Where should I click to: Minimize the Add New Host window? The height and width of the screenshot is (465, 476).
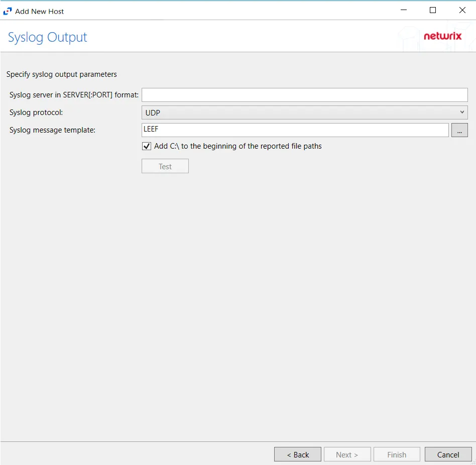(x=404, y=10)
